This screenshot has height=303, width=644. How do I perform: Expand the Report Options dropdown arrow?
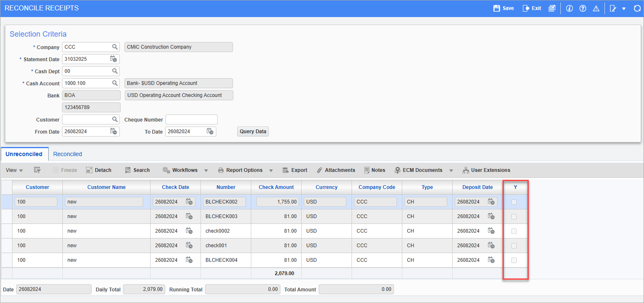(x=271, y=170)
